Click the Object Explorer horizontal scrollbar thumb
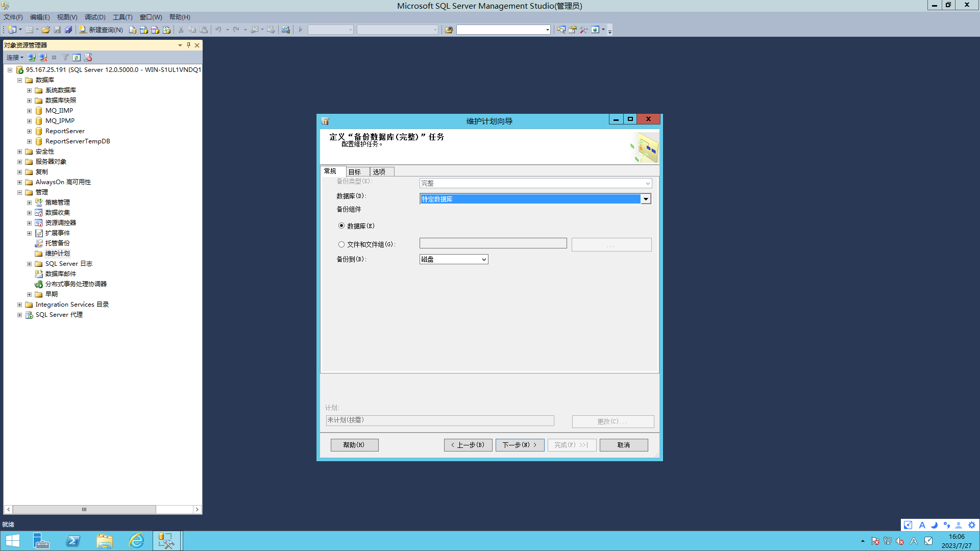 tap(84, 509)
